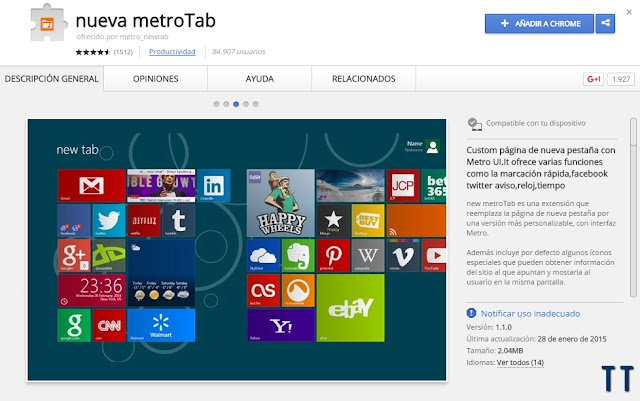
Task: Click the Google+ tile
Action: [x=74, y=256]
